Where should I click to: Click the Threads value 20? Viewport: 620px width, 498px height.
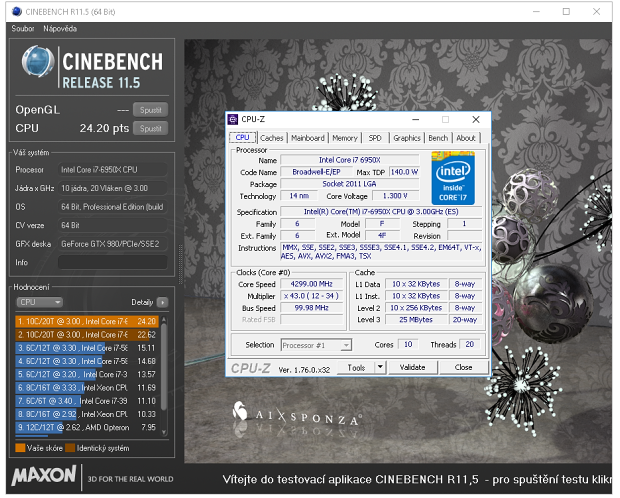point(469,345)
